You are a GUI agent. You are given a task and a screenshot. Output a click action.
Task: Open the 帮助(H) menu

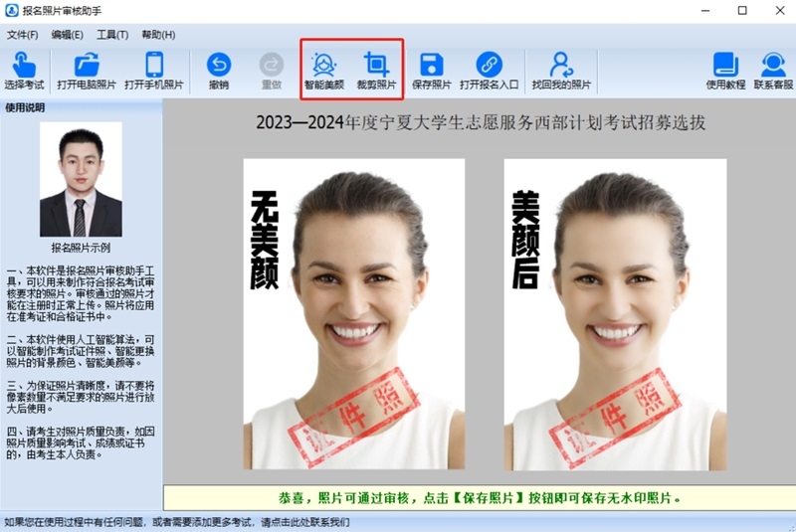click(x=158, y=35)
